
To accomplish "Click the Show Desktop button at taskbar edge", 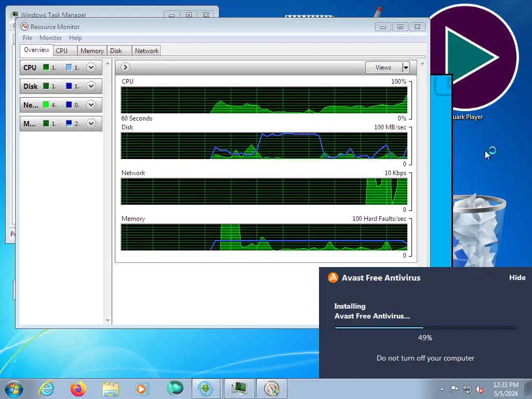I will (528, 389).
